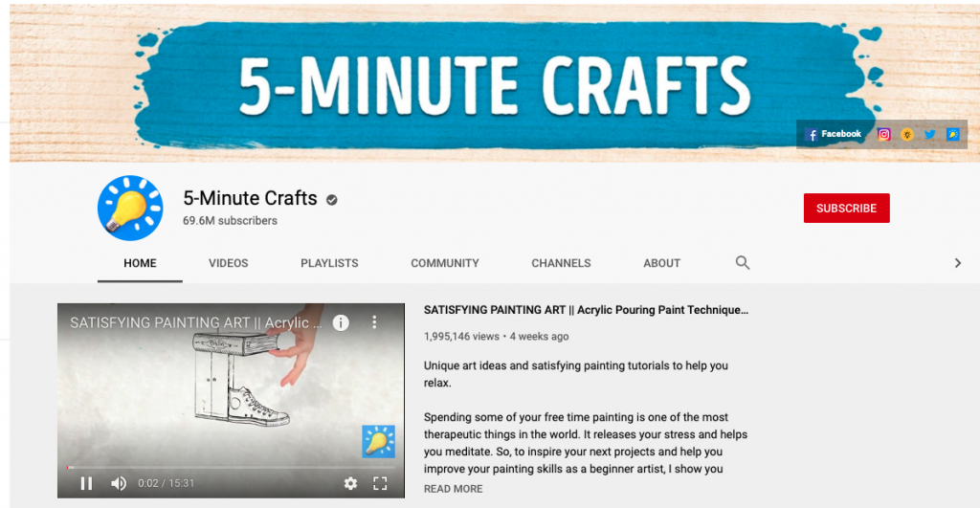This screenshot has width=980, height=508.
Task: Mute the video volume
Action: coord(118,483)
